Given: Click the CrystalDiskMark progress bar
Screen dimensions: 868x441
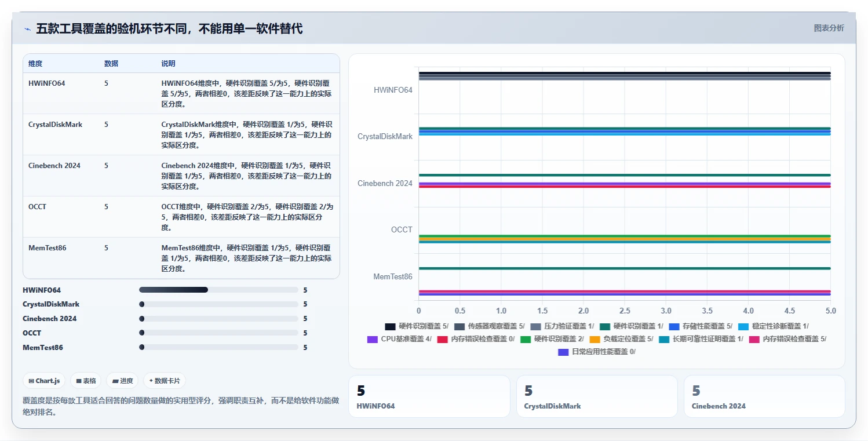Looking at the screenshot, I should point(218,304).
